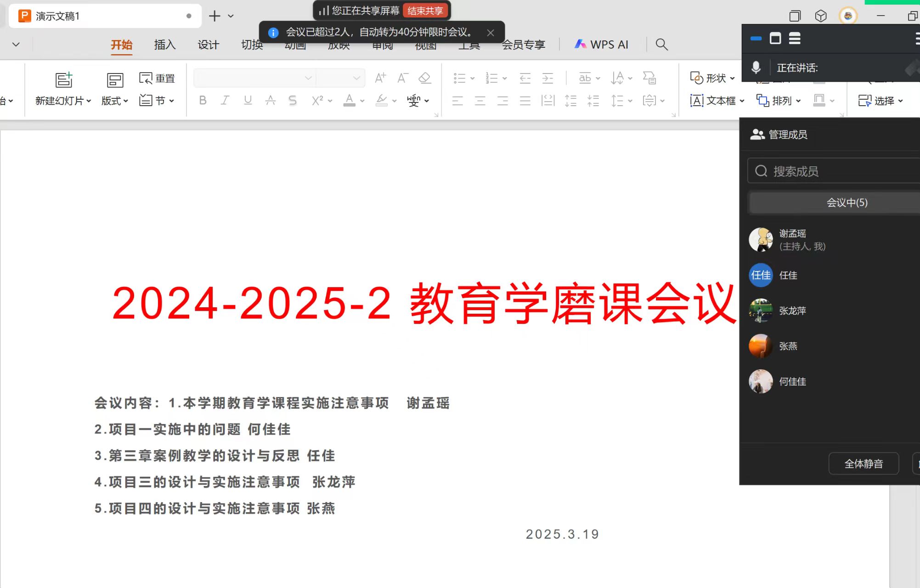
Task: Click the increase font size icon
Action: tap(380, 78)
